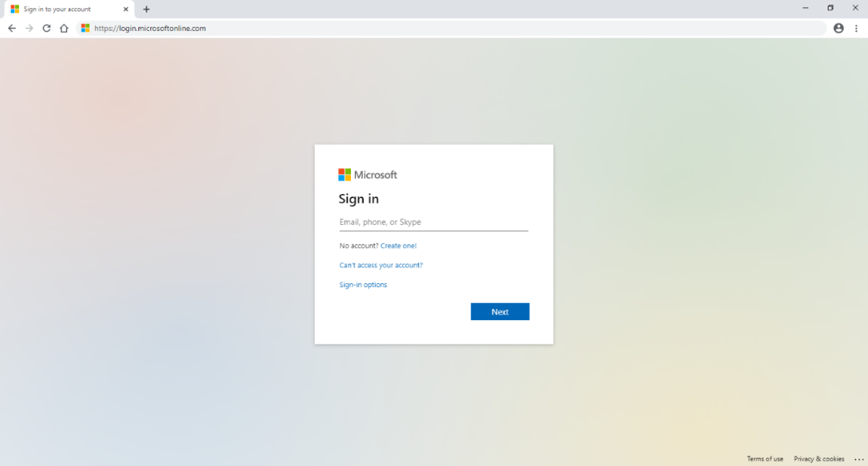Click the Microsoft logo in sign-in card
The width and height of the screenshot is (868, 466).
(x=368, y=175)
